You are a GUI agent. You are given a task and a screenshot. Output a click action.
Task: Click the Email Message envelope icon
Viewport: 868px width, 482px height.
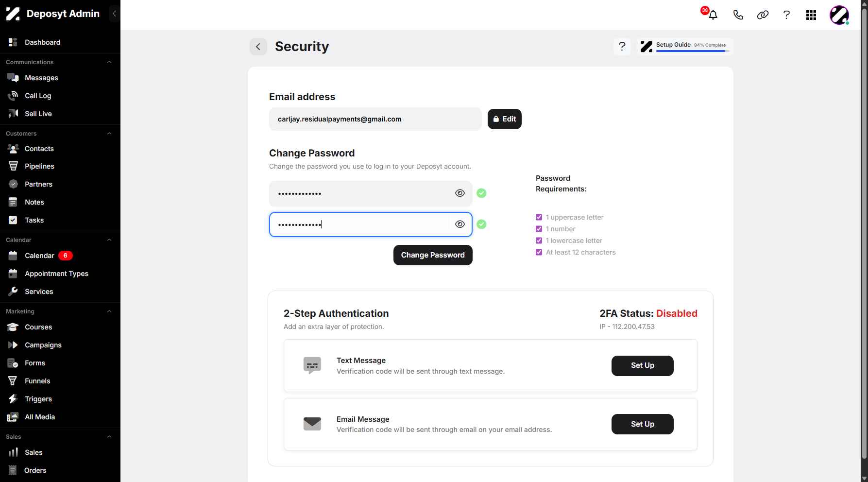[312, 424]
